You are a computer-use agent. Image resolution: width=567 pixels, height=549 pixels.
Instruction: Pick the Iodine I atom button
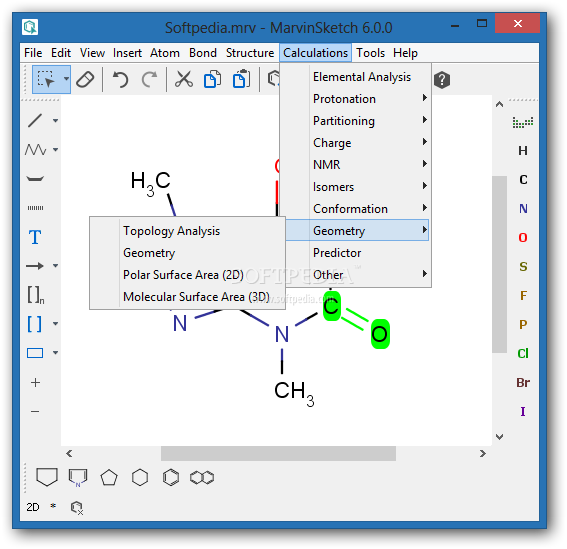pyautogui.click(x=523, y=412)
